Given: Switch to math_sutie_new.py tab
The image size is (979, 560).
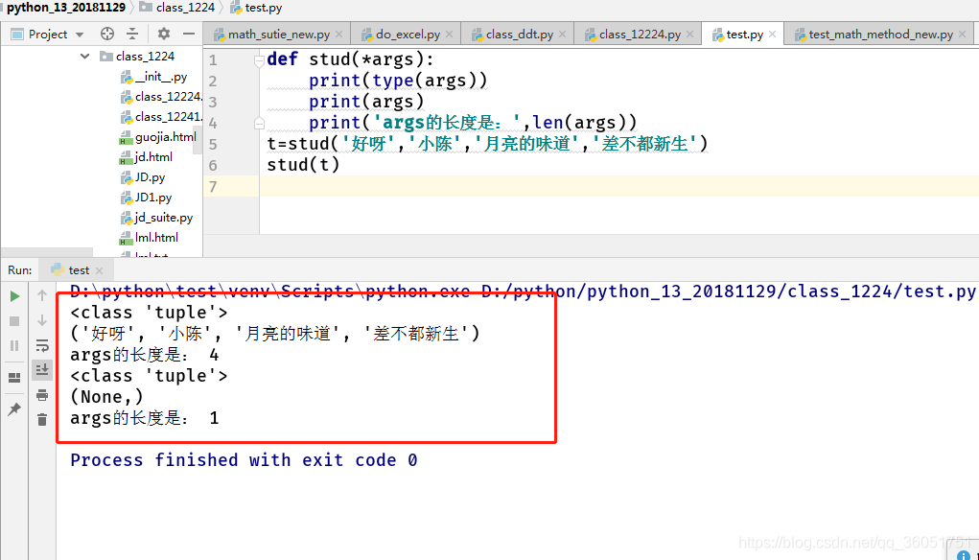Looking at the screenshot, I should [278, 35].
